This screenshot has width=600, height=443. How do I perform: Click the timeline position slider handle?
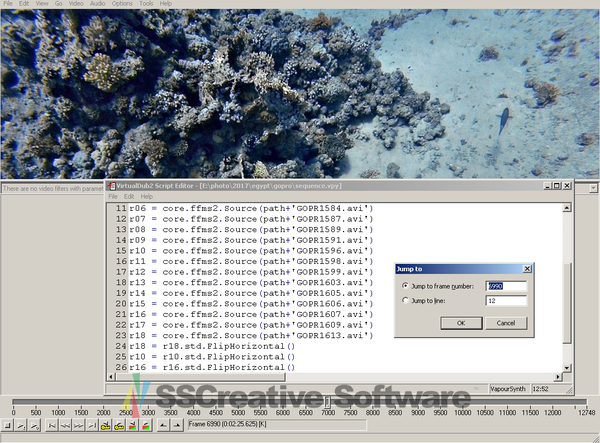pyautogui.click(x=327, y=400)
